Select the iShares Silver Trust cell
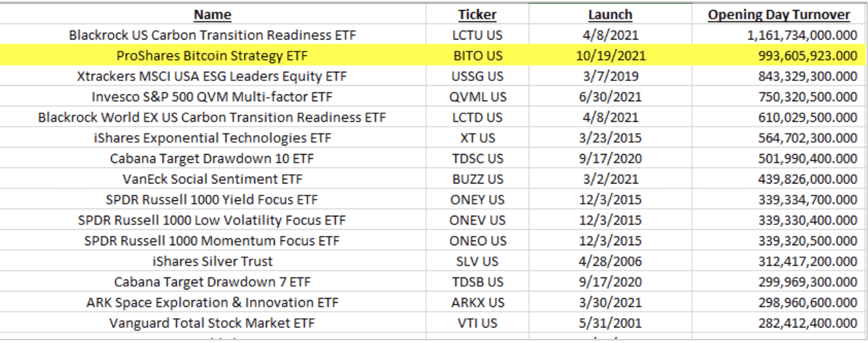This screenshot has height=343, width=868. [x=212, y=261]
